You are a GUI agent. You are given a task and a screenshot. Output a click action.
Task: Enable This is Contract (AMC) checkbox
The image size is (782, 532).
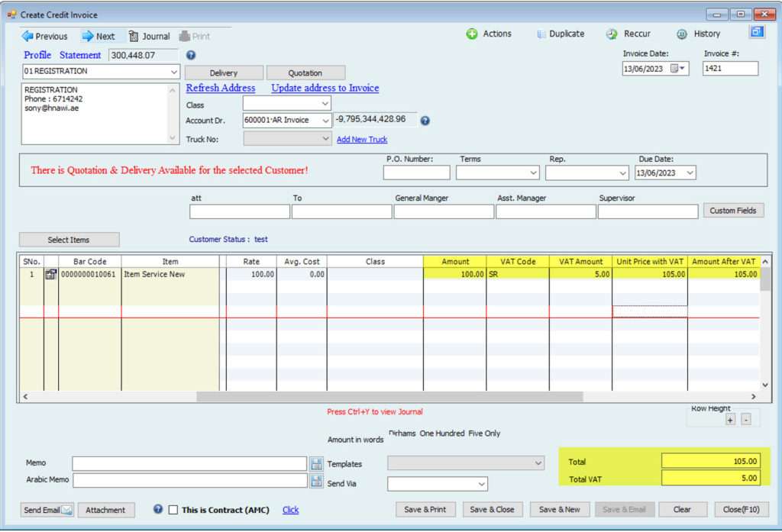[173, 510]
